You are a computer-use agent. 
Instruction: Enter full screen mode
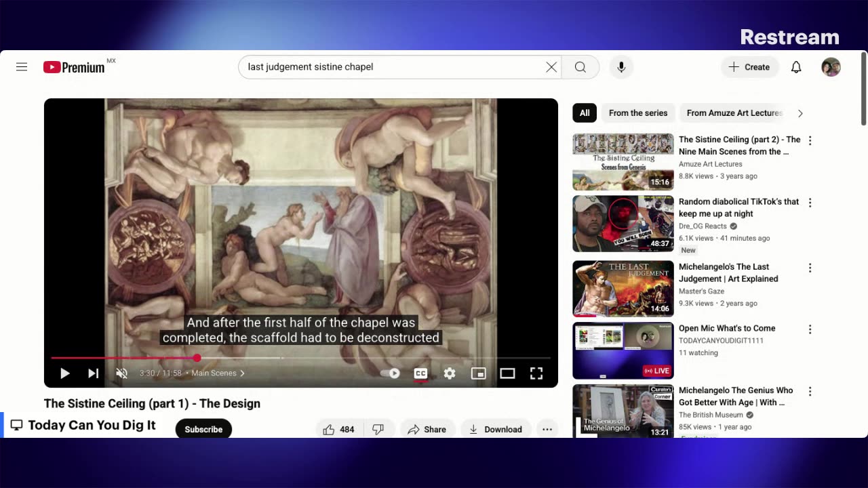tap(536, 373)
